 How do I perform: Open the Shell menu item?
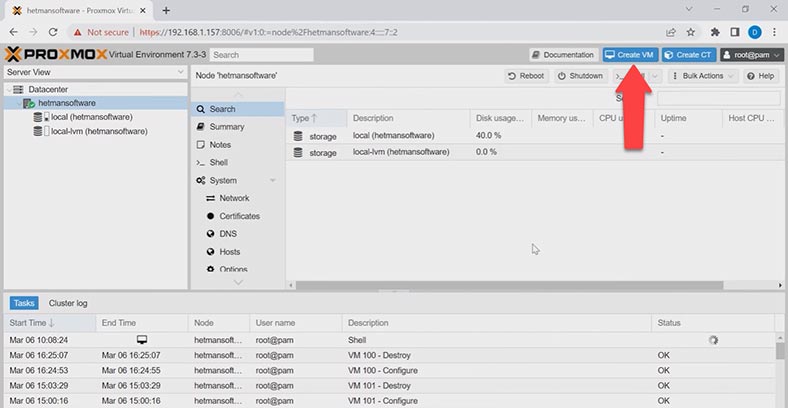[x=238, y=163]
